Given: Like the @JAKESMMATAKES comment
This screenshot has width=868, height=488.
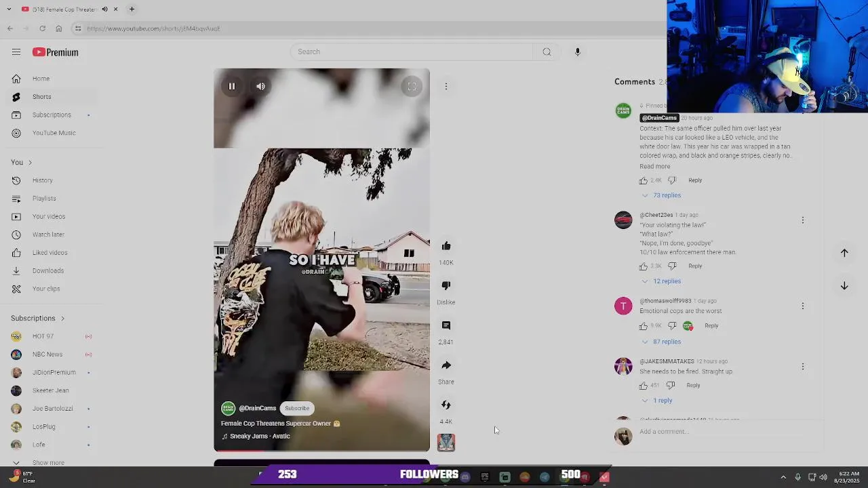Looking at the screenshot, I should 644,386.
